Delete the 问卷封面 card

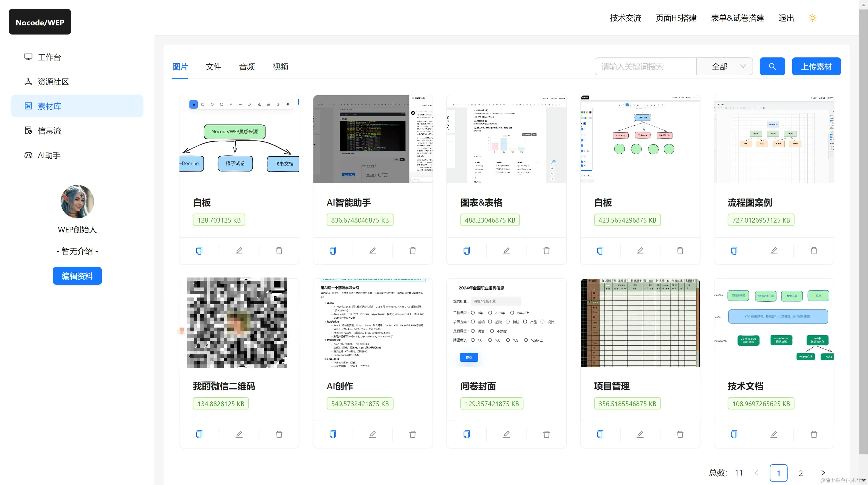point(547,434)
